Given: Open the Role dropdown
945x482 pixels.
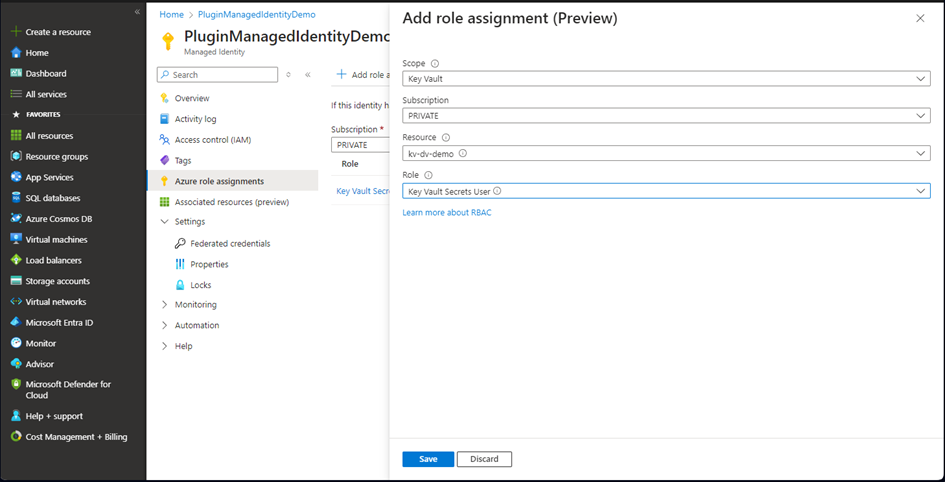Looking at the screenshot, I should pos(666,191).
